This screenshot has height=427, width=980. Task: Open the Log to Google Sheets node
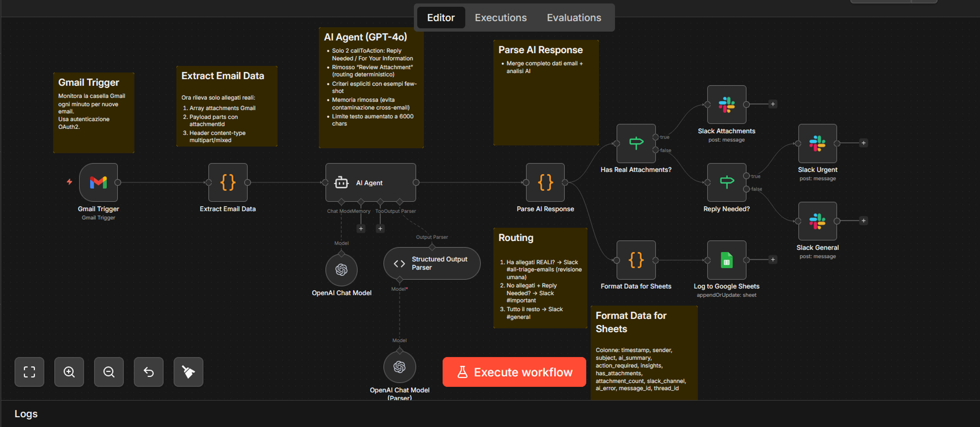click(x=727, y=260)
